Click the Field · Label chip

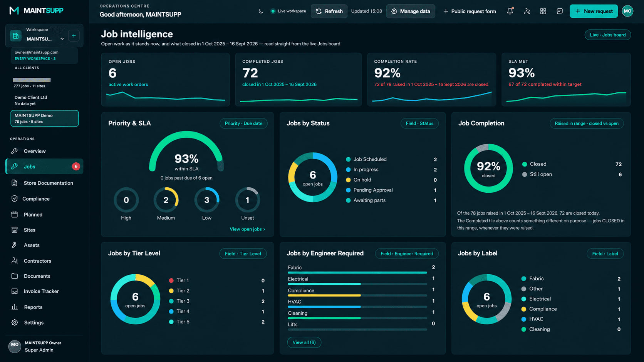tap(605, 254)
